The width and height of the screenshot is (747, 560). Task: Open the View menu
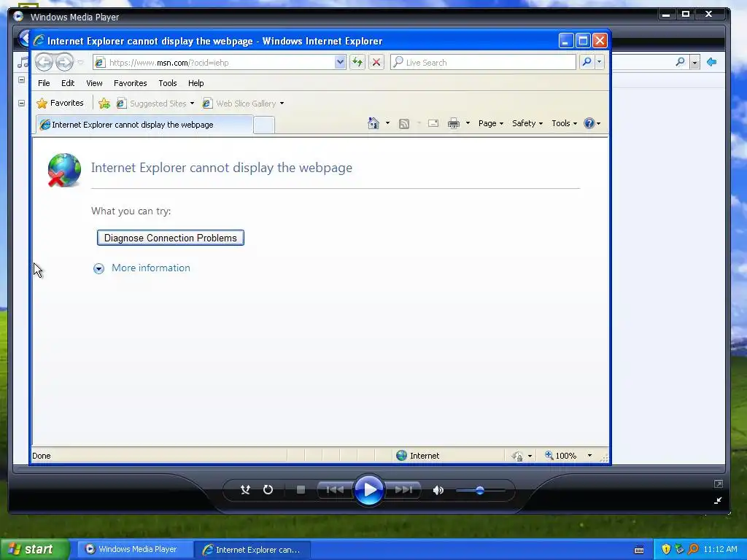point(94,83)
